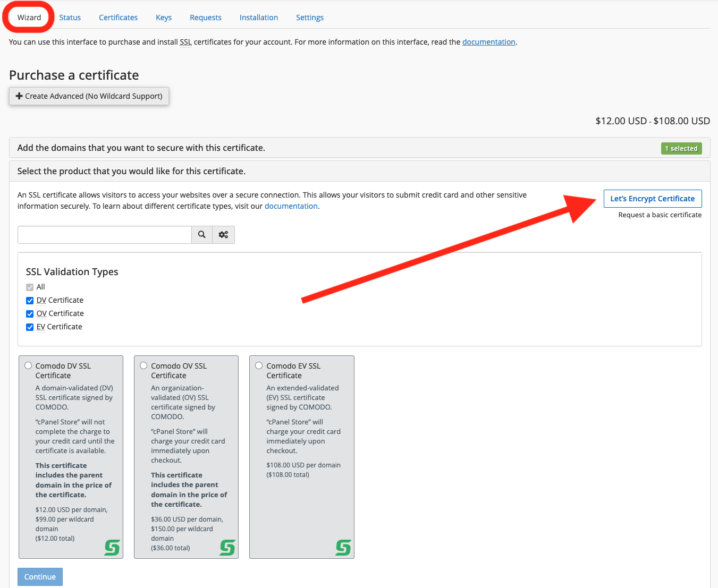Focus the product search input field
This screenshot has width=718, height=588.
105,235
